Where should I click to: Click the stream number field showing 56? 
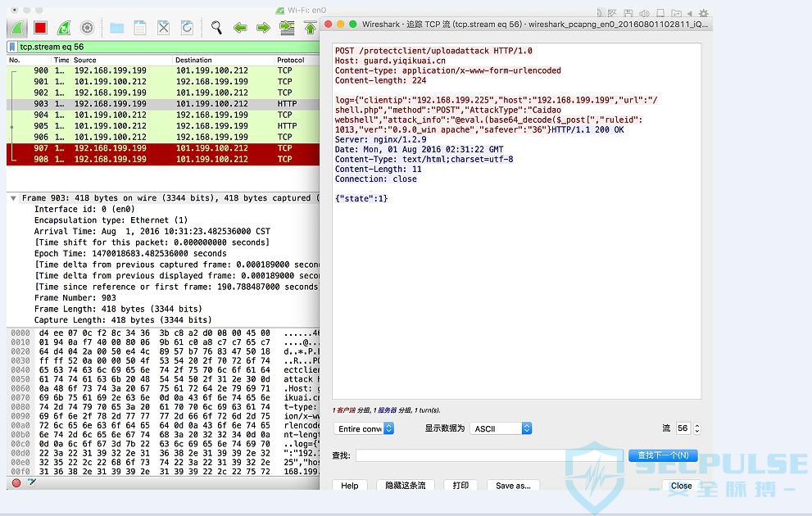click(683, 428)
